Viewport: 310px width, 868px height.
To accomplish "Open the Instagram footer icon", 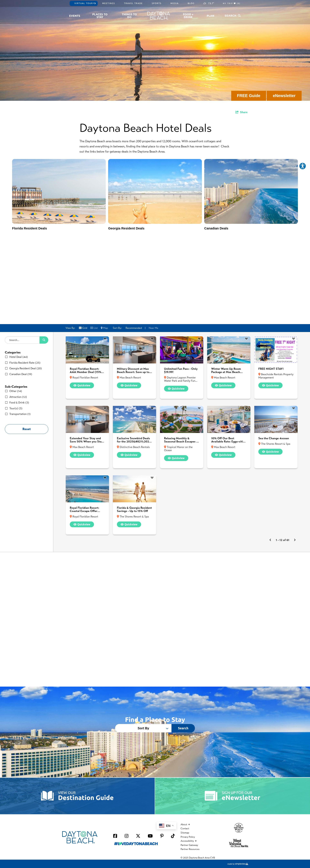I will 126,836.
